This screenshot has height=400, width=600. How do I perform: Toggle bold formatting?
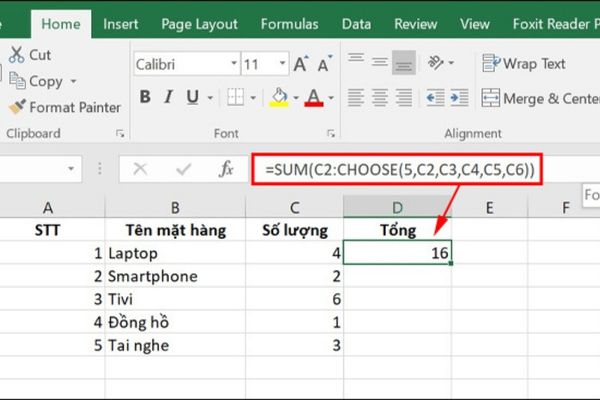pyautogui.click(x=145, y=97)
